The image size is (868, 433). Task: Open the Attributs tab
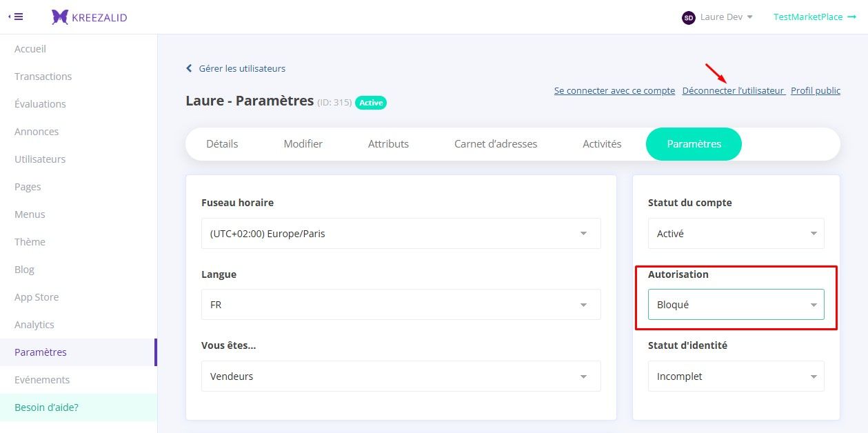click(388, 144)
